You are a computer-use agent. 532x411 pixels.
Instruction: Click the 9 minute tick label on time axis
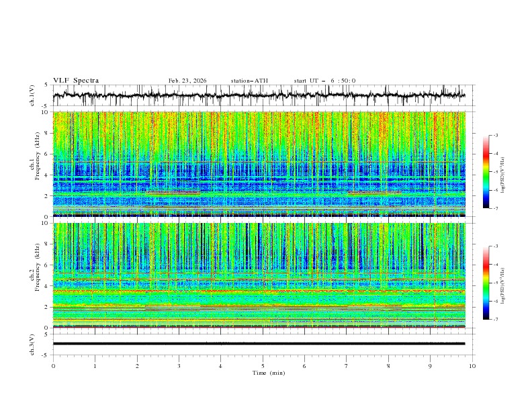pos(430,366)
